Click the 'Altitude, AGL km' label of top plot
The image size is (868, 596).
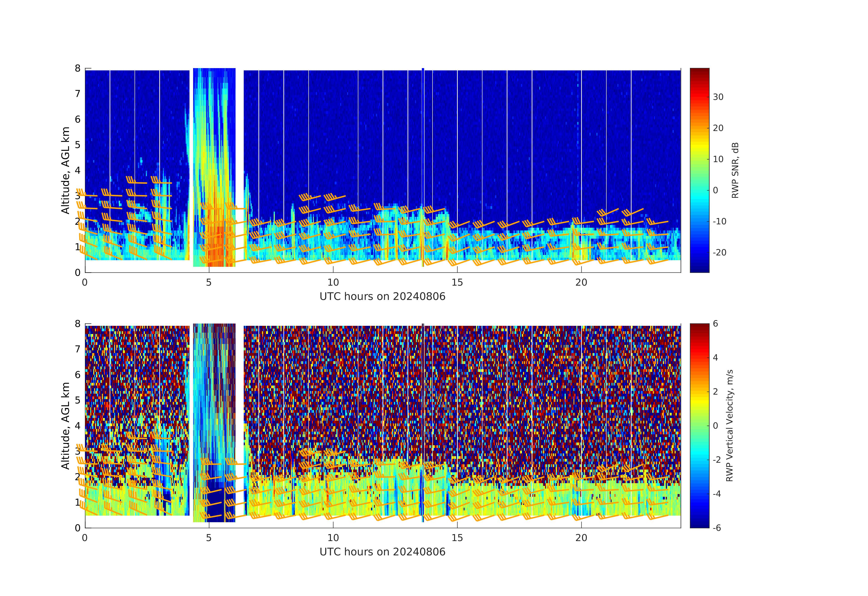[65, 170]
